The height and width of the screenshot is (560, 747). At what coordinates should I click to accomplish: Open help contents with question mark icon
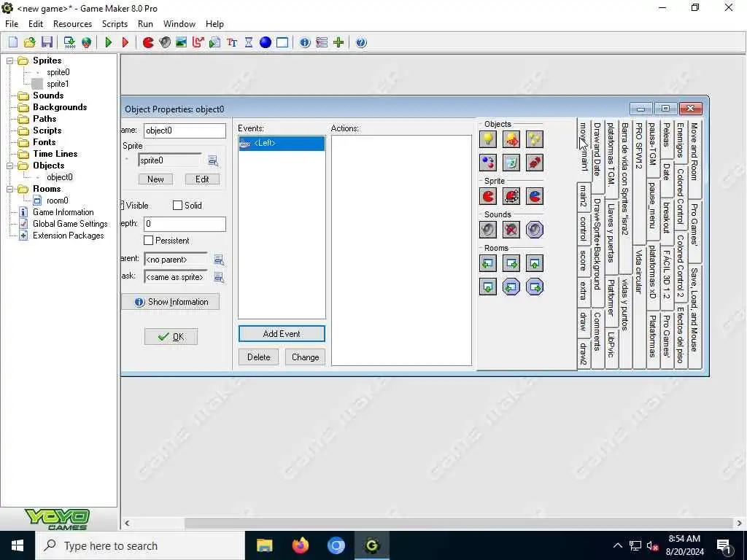361,42
